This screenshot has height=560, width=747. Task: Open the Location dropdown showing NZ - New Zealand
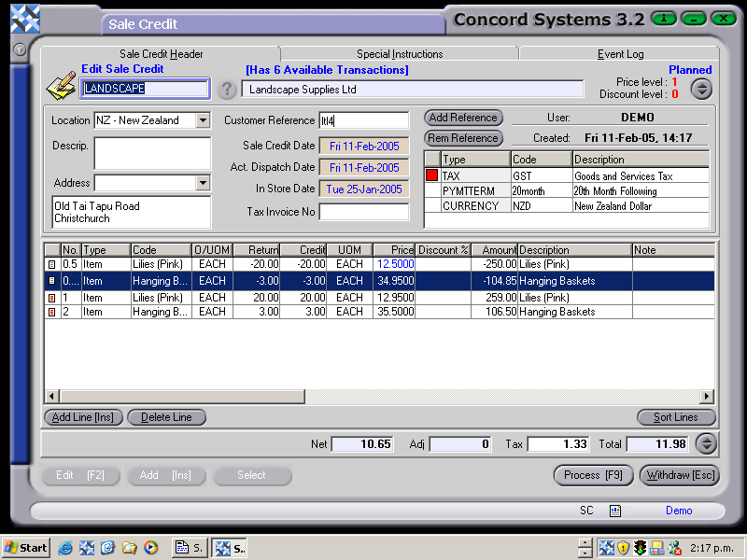tap(204, 120)
